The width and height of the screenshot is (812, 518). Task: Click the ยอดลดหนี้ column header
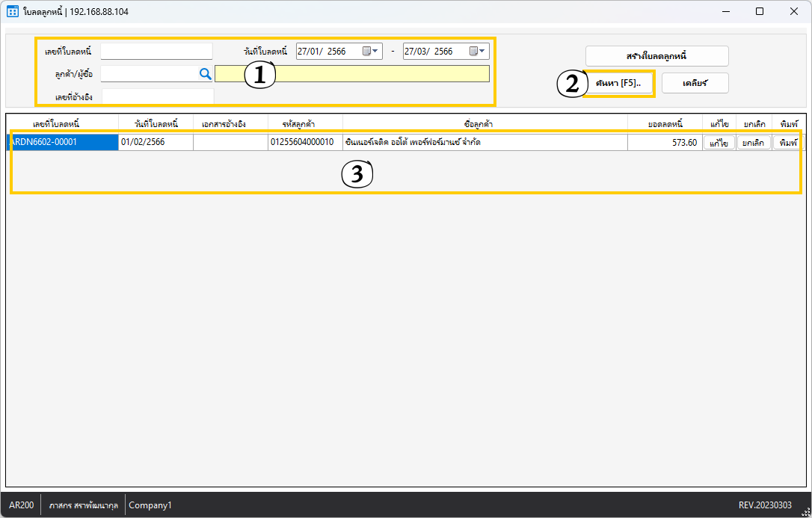tap(664, 123)
